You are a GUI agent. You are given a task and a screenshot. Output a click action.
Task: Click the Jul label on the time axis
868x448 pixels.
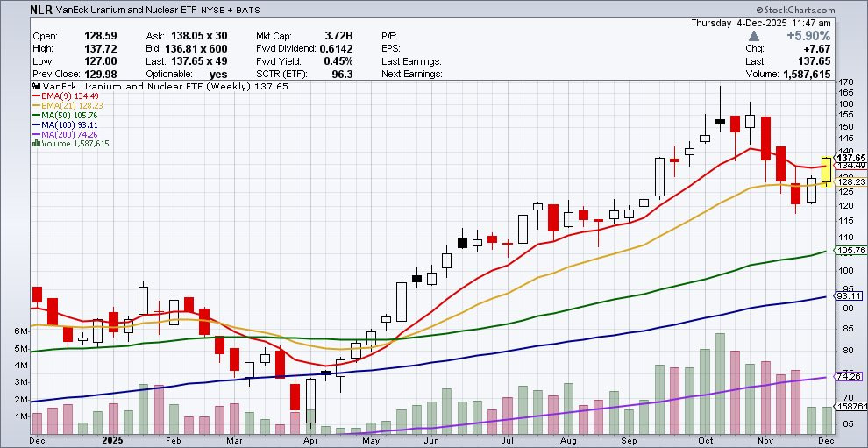506,441
